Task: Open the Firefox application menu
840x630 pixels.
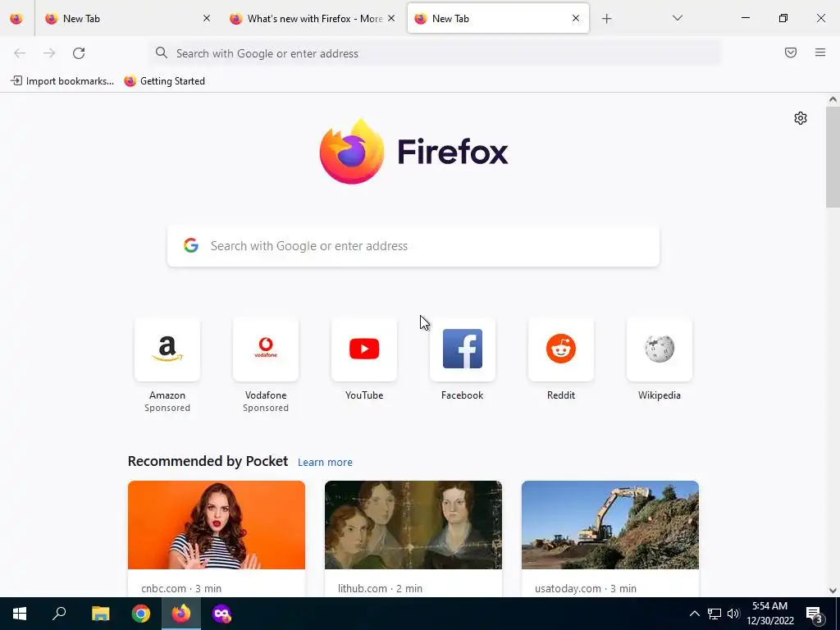Action: (x=820, y=52)
